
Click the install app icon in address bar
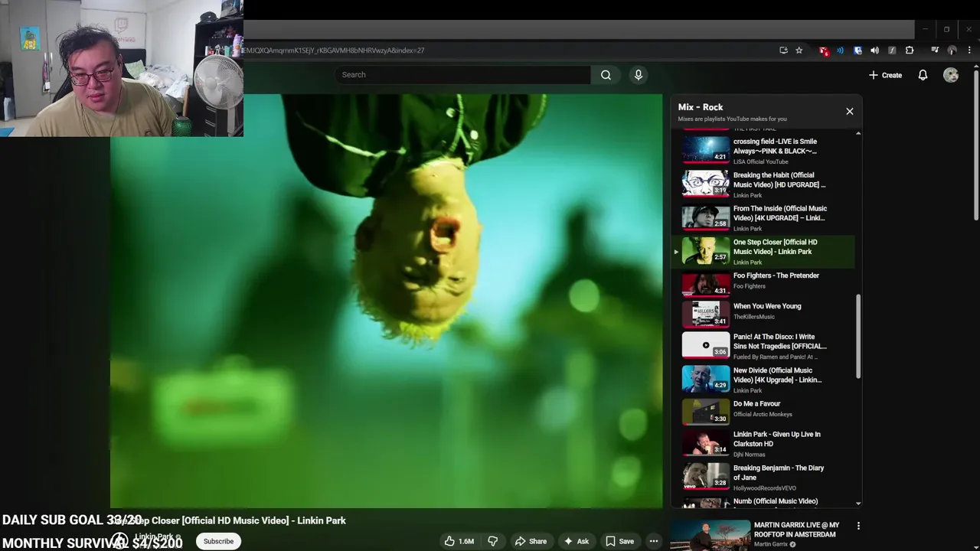[783, 51]
